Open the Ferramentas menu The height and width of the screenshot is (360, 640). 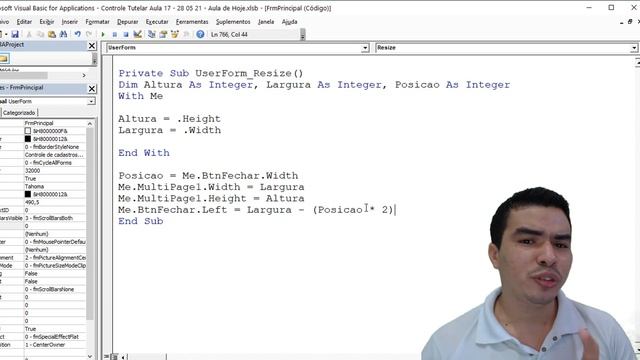coord(192,22)
